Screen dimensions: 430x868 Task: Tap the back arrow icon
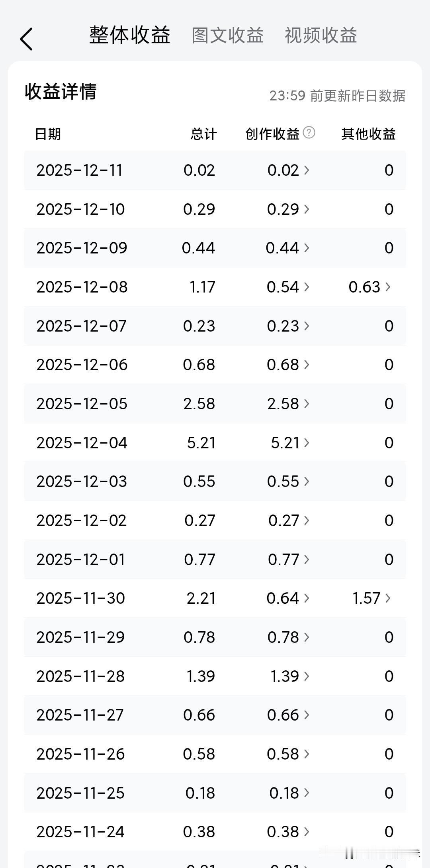point(26,39)
